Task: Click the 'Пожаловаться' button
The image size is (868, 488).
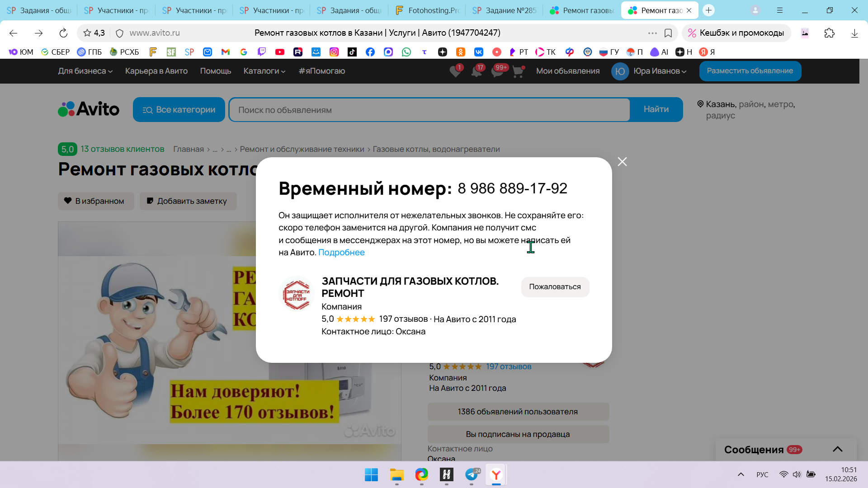Action: (x=555, y=287)
